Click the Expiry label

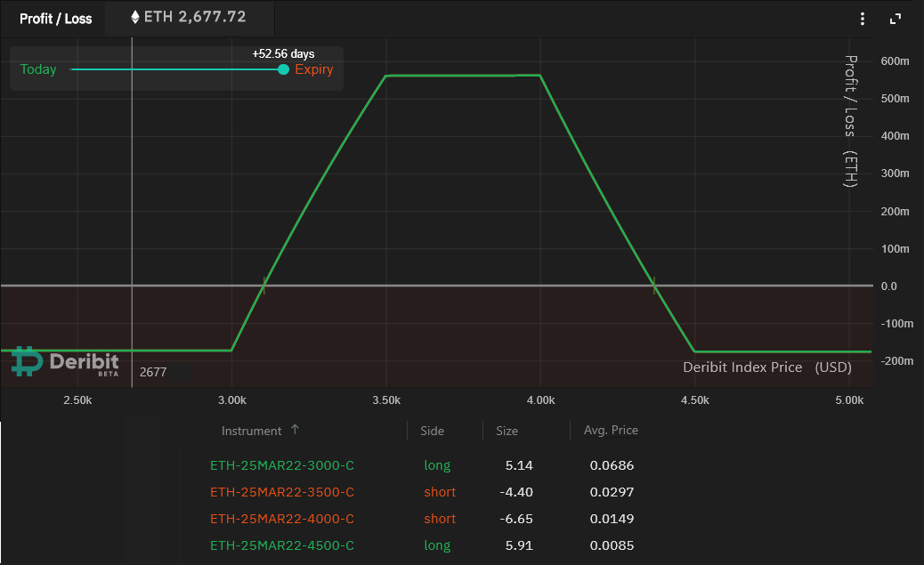pos(313,69)
